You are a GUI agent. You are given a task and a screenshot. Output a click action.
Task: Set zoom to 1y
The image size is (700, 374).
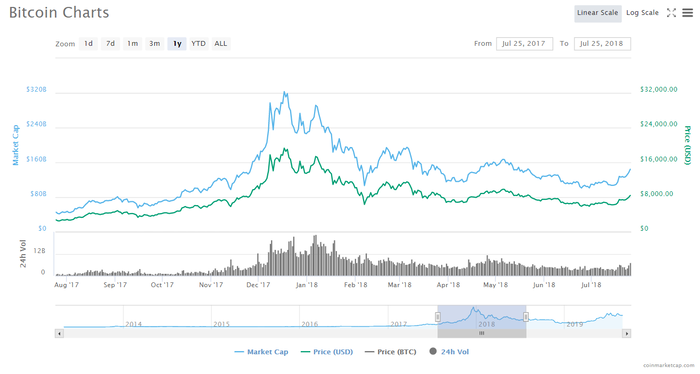coord(177,44)
